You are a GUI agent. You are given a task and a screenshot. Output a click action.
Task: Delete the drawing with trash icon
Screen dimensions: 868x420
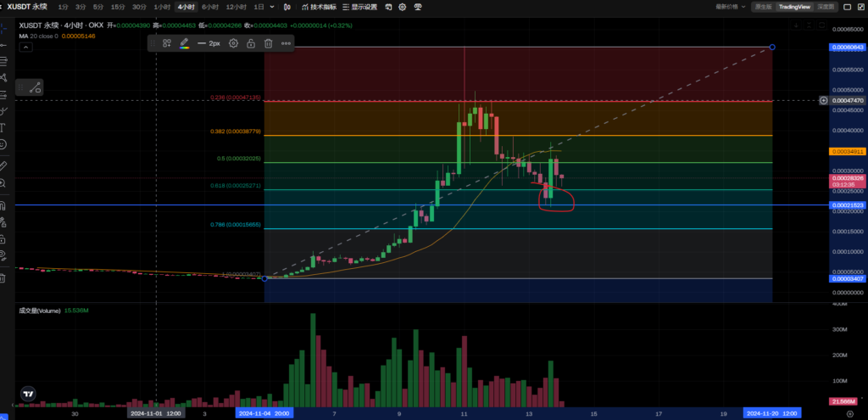click(x=268, y=42)
